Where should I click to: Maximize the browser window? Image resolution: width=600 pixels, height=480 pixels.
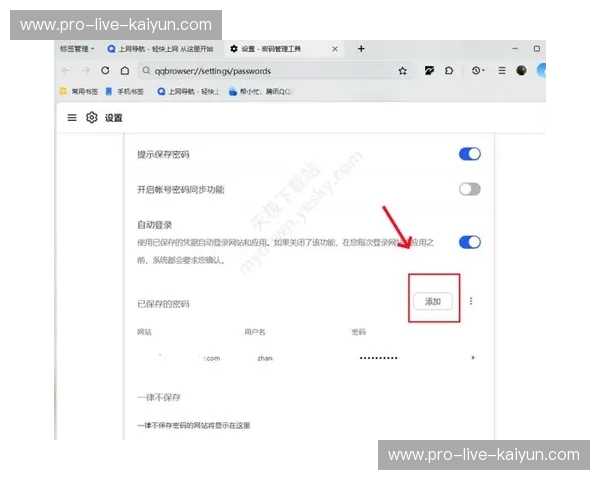click(x=536, y=49)
